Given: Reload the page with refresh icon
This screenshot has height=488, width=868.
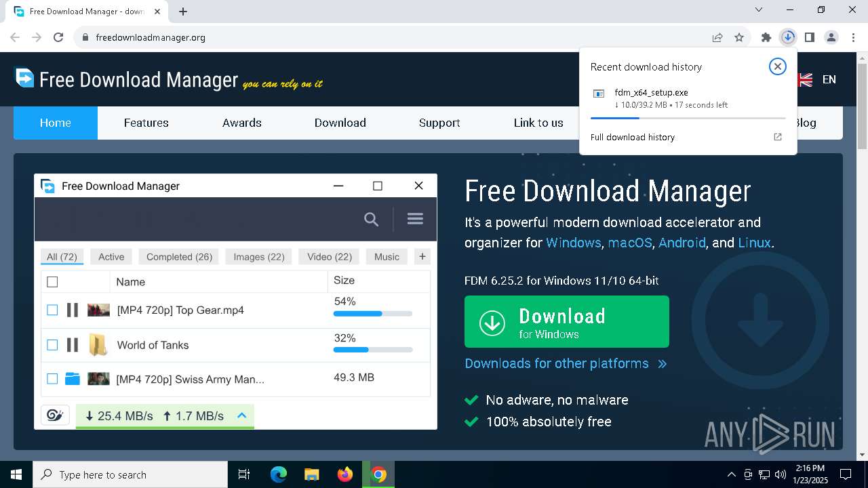Looking at the screenshot, I should pyautogui.click(x=58, y=37).
